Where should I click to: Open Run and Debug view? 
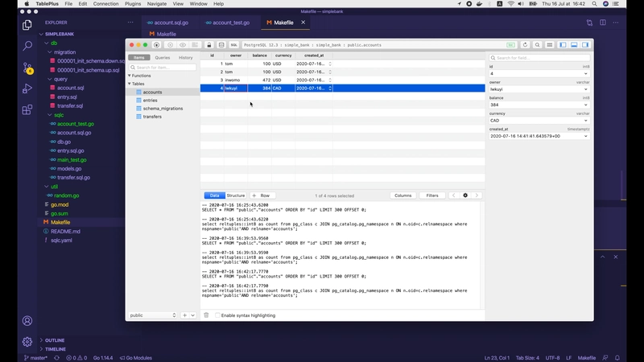[x=27, y=88]
